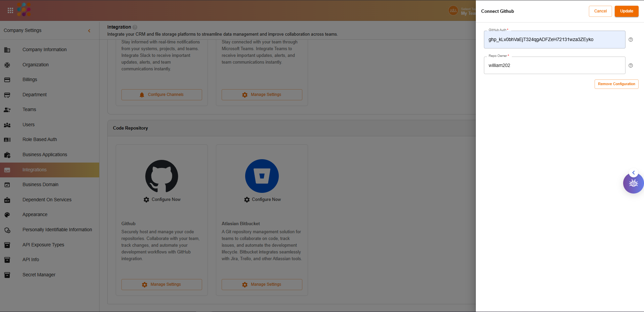Viewport: 644px width, 312px height.
Task: Click the Atlassian Bitbucket logo
Action: click(x=262, y=176)
